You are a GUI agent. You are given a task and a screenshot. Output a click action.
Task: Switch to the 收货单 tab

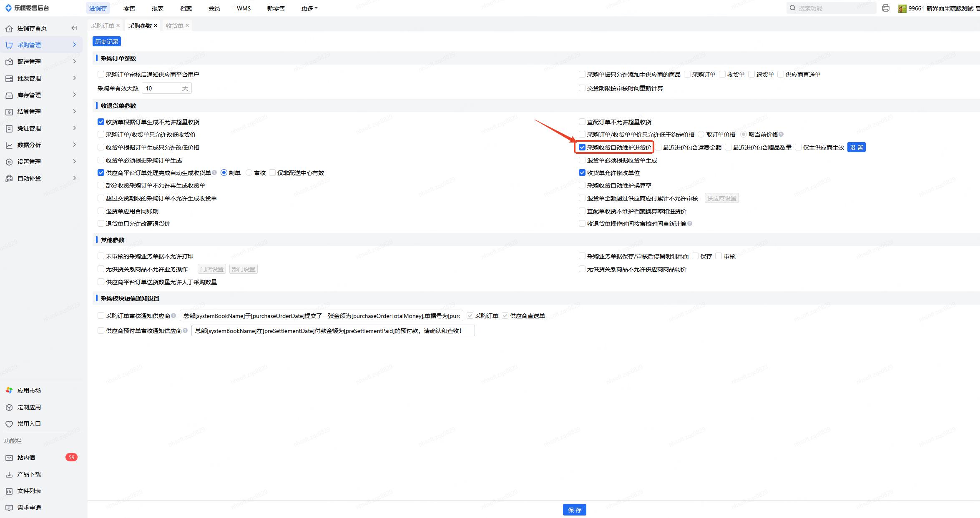(x=174, y=25)
